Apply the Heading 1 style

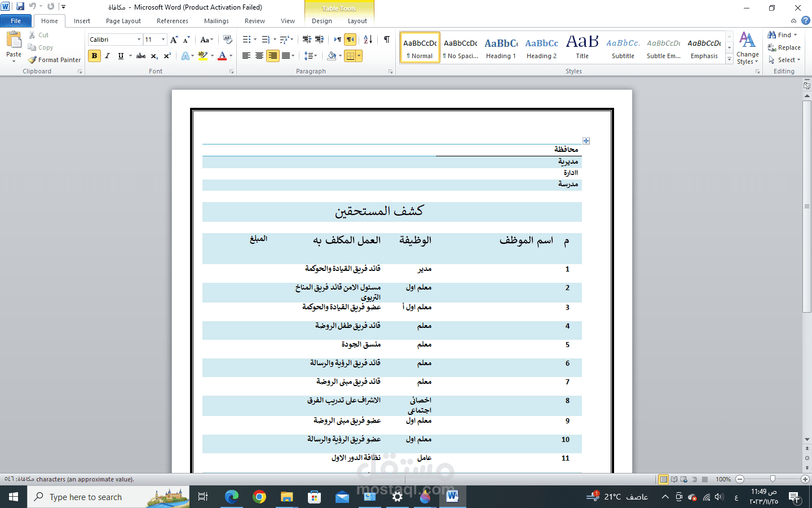[501, 47]
